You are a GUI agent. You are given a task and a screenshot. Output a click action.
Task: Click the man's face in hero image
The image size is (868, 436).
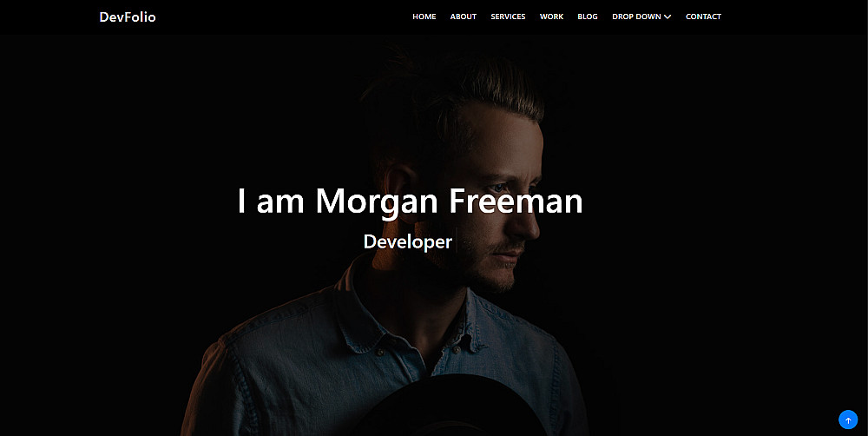[498, 210]
